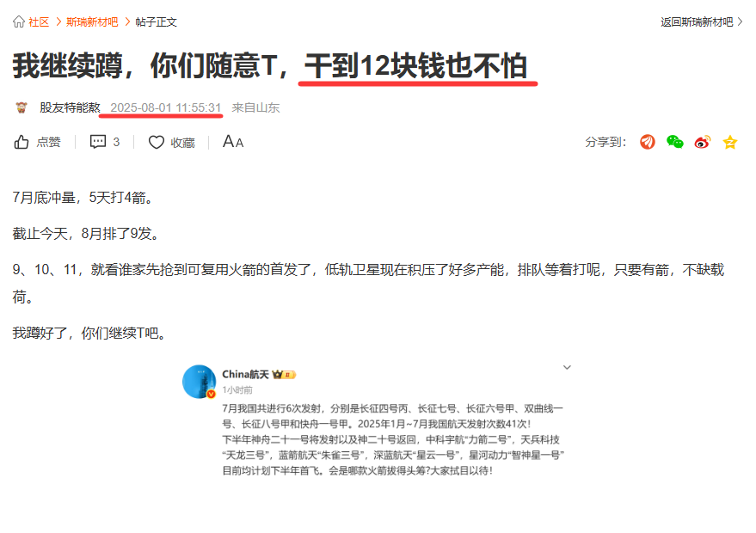Click the China航天 profile avatar

pyautogui.click(x=200, y=382)
